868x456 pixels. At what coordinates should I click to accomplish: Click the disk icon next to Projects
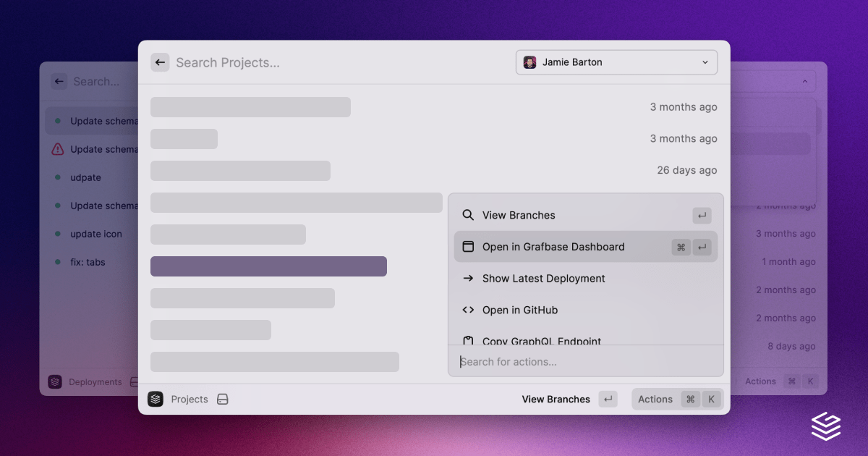[x=223, y=400]
